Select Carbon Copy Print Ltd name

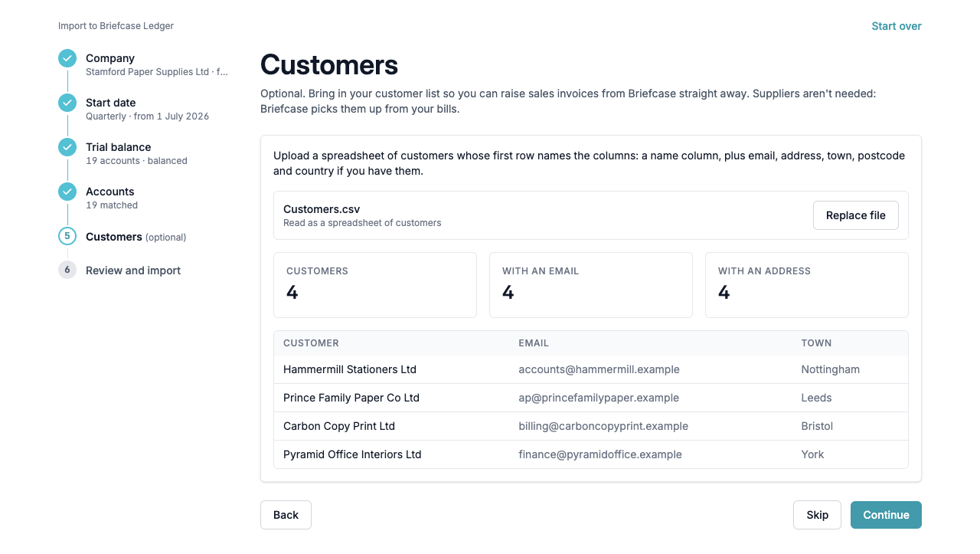click(x=339, y=426)
